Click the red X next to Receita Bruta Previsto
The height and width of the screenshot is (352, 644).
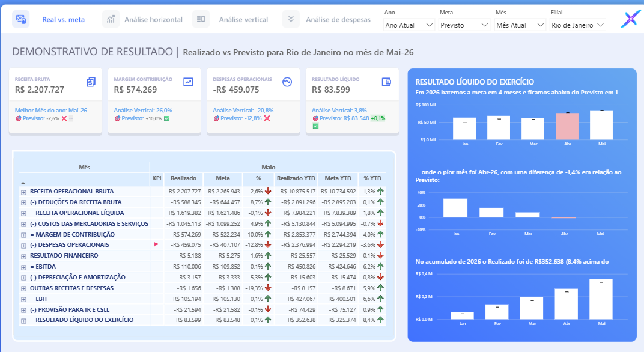[x=64, y=118]
